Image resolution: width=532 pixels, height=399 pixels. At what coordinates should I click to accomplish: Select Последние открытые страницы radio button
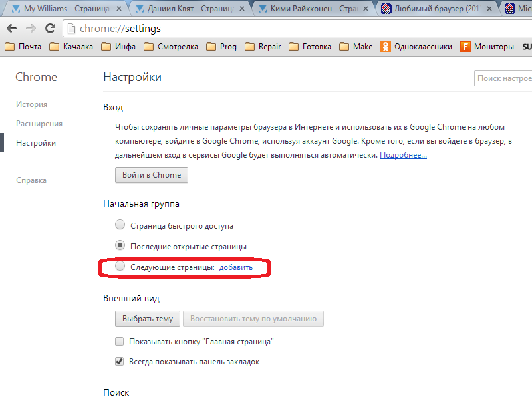click(x=120, y=245)
